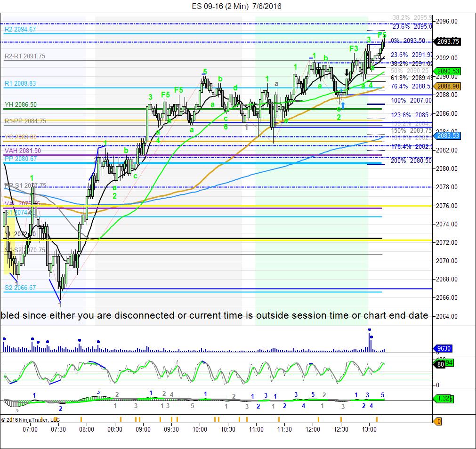Click the 2078.00 price axis label
476x449 pixels.
(x=446, y=187)
